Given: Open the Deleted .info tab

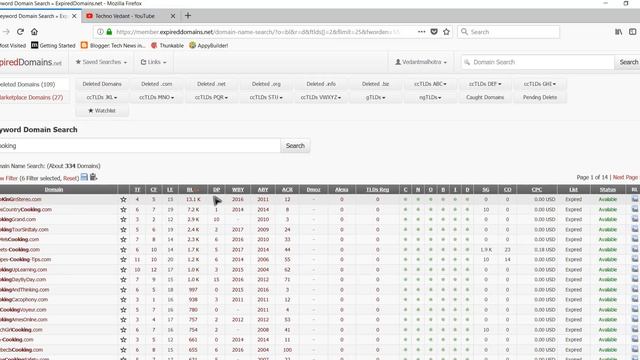Looking at the screenshot, I should 321,84.
